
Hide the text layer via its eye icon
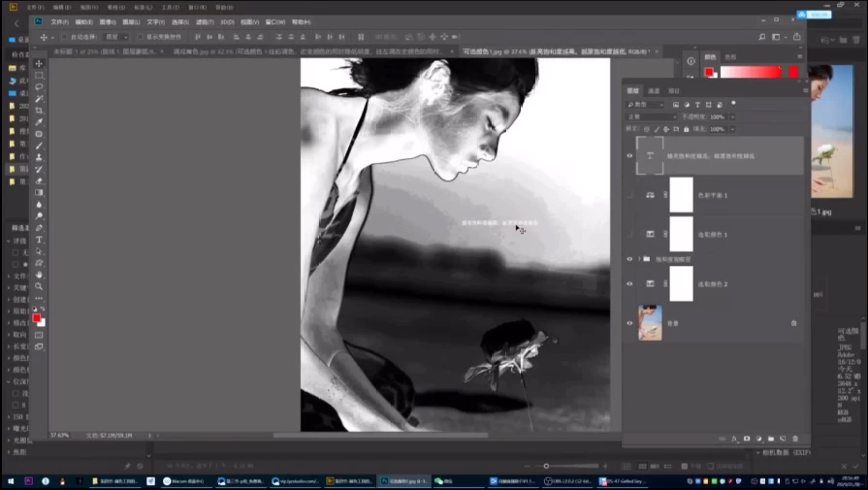coord(629,155)
